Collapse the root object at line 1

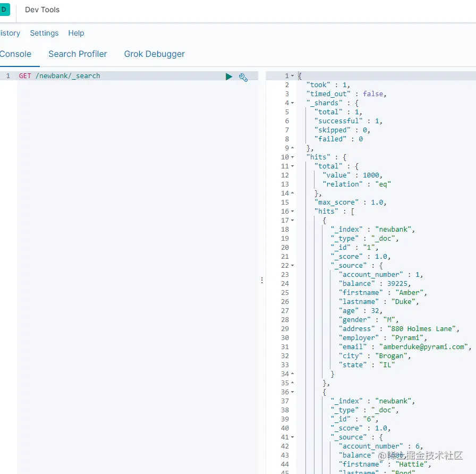pyautogui.click(x=292, y=76)
